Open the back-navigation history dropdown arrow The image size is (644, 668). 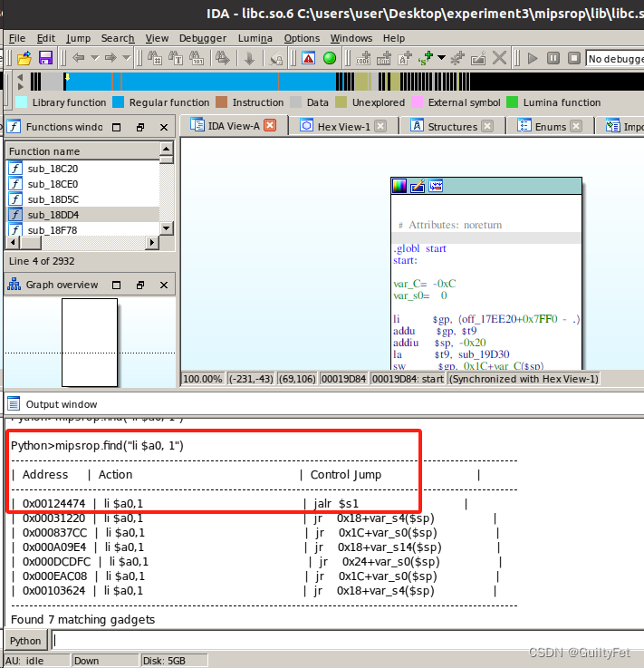(94, 57)
